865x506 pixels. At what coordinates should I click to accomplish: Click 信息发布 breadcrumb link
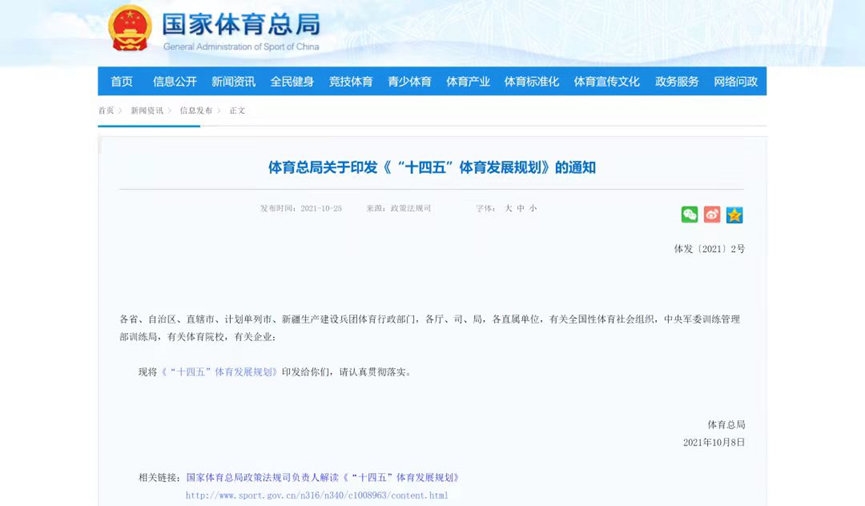click(x=195, y=110)
